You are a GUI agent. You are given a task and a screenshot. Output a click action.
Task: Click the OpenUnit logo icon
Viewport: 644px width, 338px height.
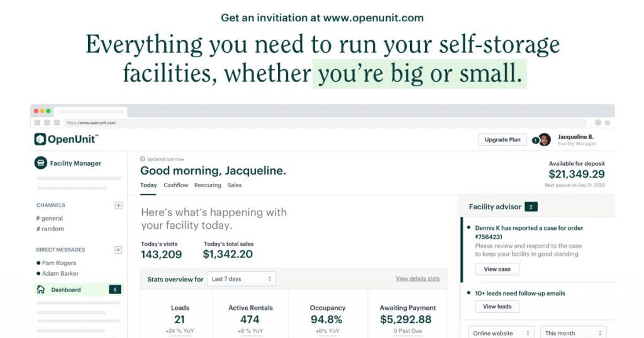[x=40, y=139]
